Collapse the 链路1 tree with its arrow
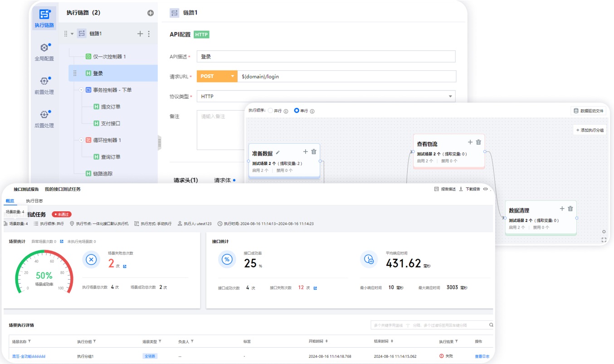614x364 pixels. pos(72,34)
